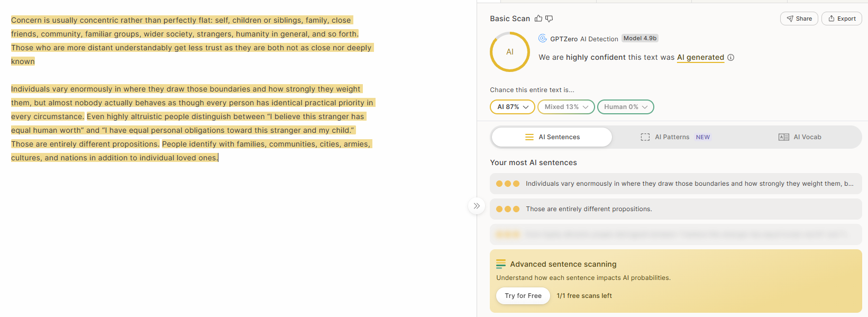Collapse the panel with the double chevron
The image size is (868, 317).
[477, 206]
